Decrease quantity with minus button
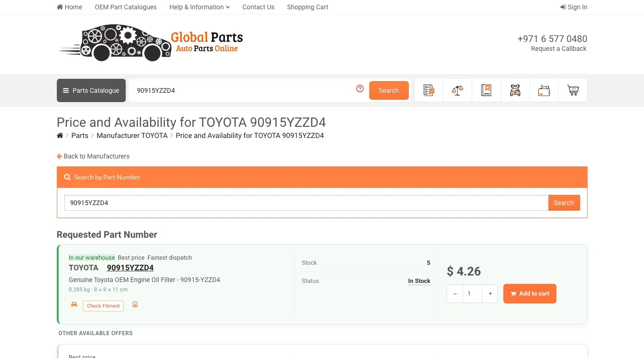 [x=455, y=294]
